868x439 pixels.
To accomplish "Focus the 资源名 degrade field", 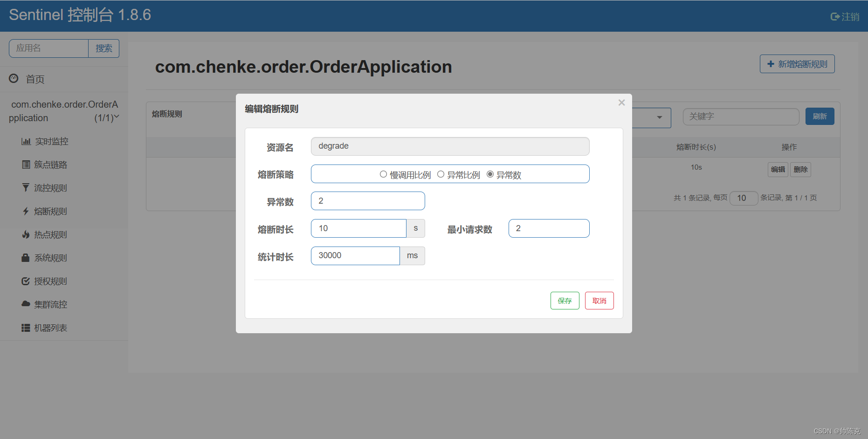I will click(450, 146).
